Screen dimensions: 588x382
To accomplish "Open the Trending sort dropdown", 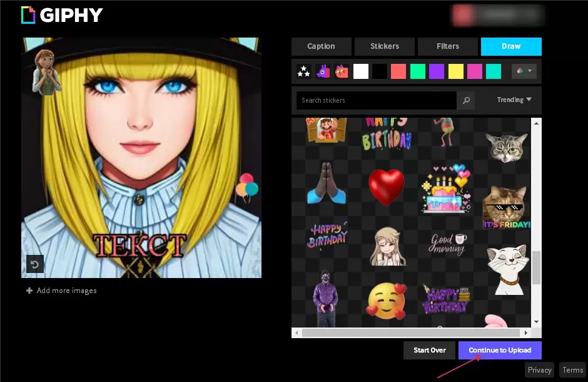I will (x=514, y=100).
